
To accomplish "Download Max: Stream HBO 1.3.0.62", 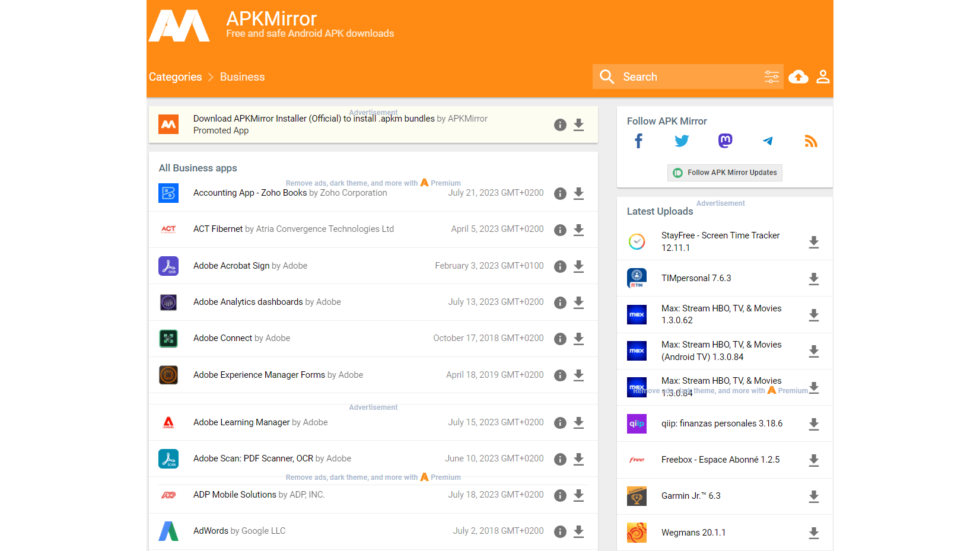I will point(814,315).
